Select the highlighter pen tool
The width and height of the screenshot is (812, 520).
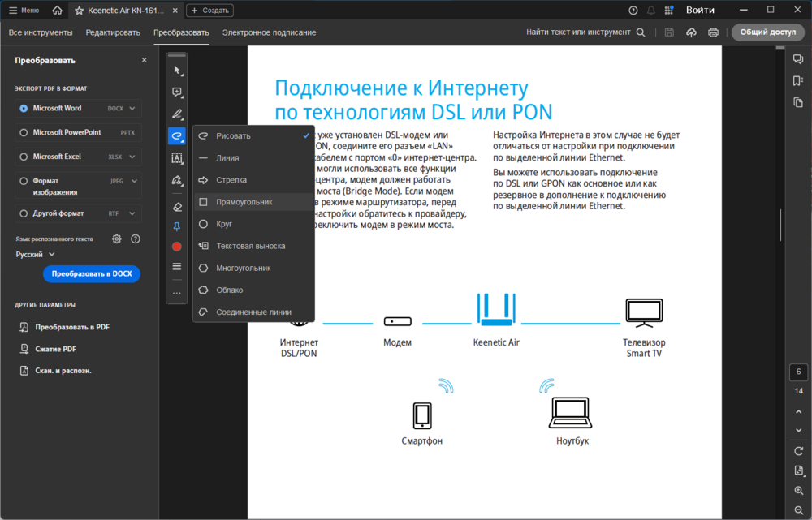point(177,114)
